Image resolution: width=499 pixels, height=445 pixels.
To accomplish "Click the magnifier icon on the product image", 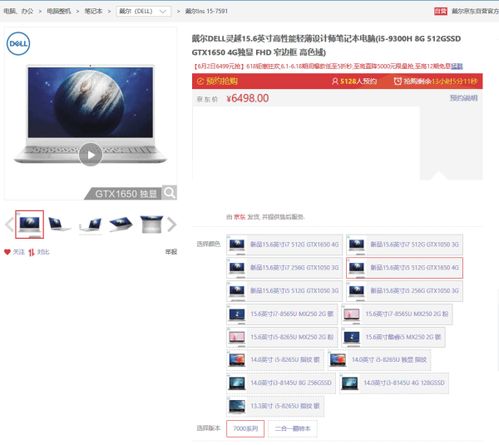I will click(x=169, y=192).
